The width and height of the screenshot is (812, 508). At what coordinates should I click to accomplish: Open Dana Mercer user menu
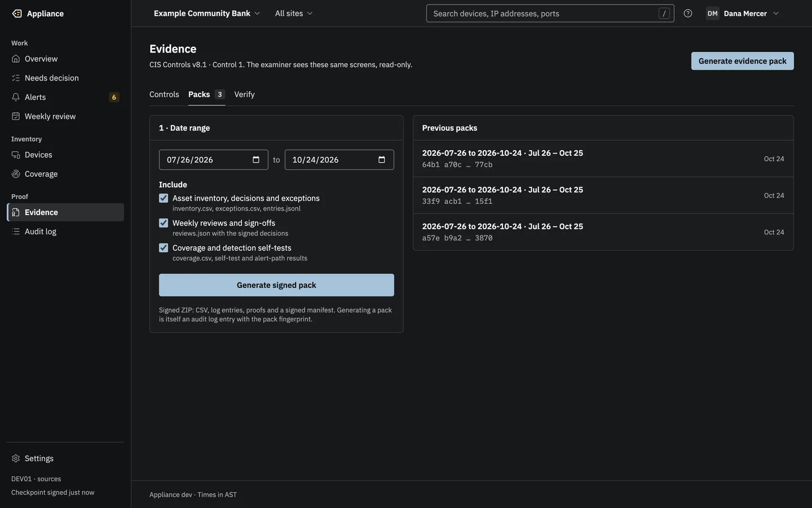[x=742, y=14]
